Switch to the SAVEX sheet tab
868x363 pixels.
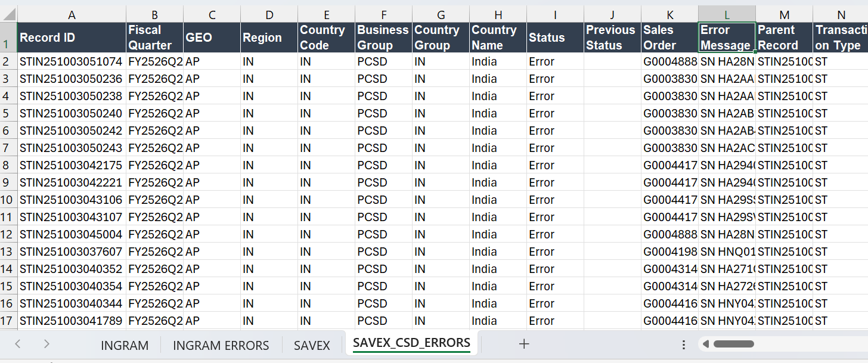click(312, 345)
